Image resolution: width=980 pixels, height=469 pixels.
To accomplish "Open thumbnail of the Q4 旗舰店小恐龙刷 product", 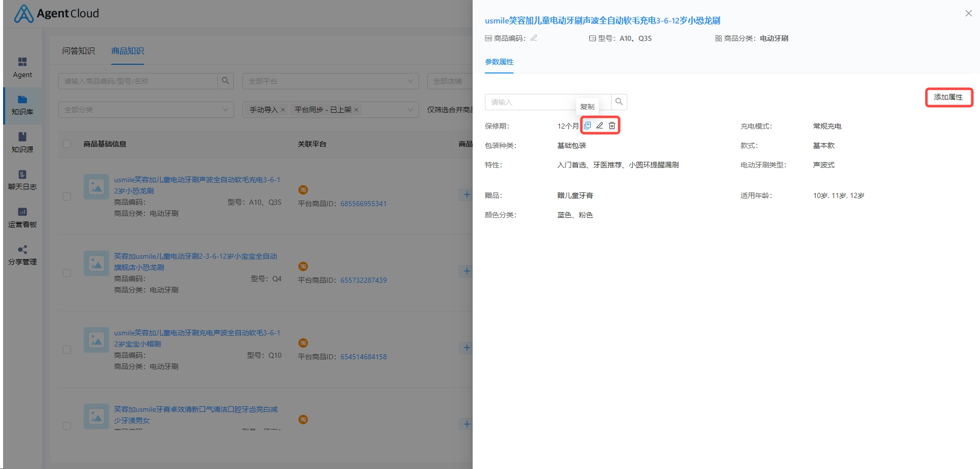I will click(x=96, y=263).
